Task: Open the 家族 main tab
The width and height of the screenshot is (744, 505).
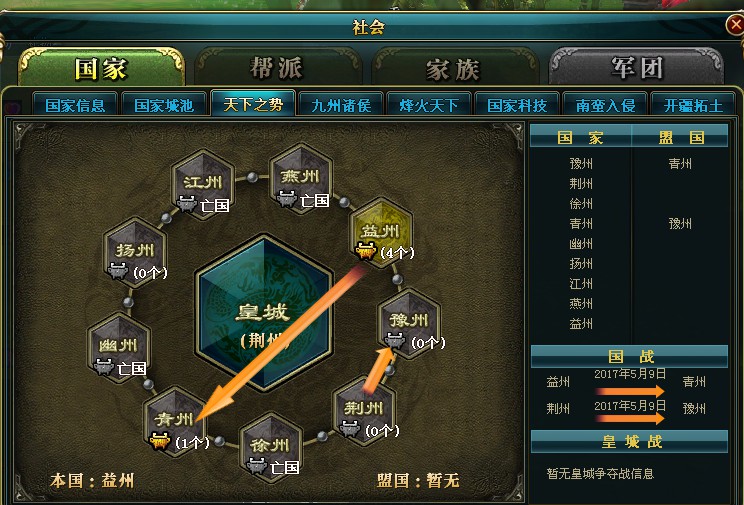Action: [x=455, y=68]
